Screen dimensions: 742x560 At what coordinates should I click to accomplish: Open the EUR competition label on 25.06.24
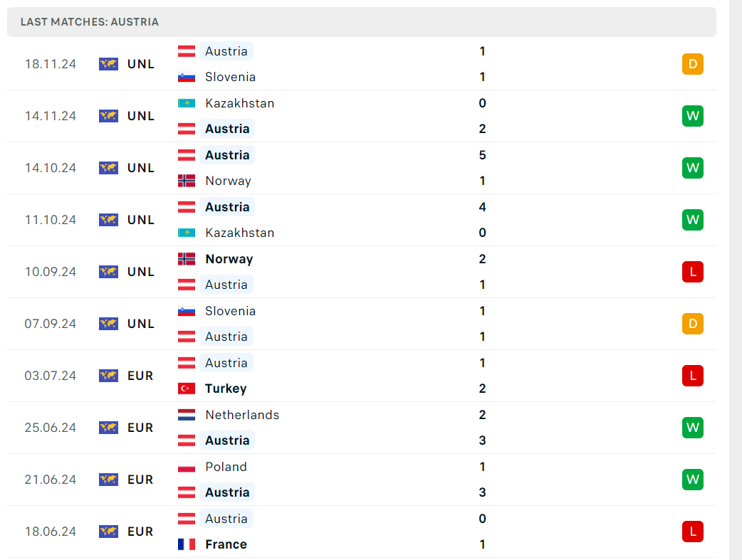point(140,428)
